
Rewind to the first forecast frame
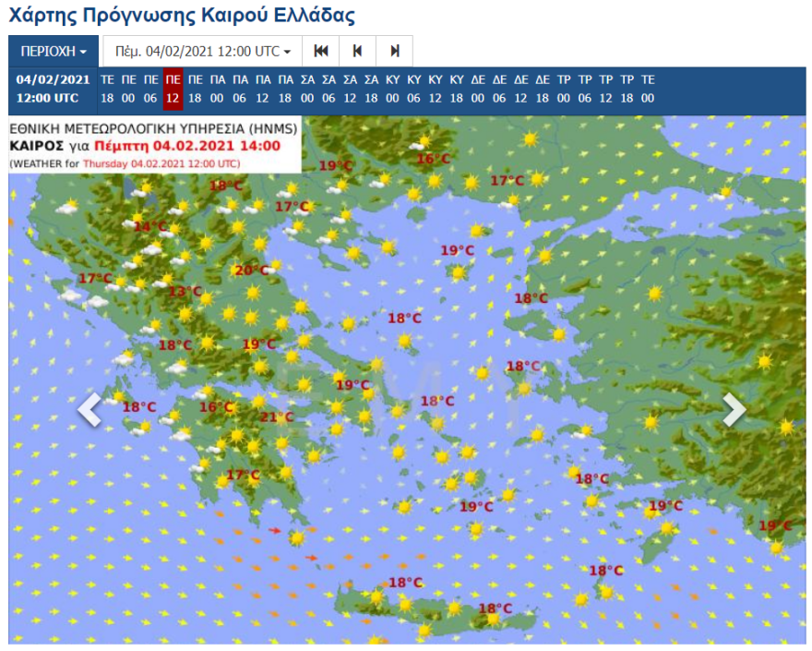click(320, 51)
